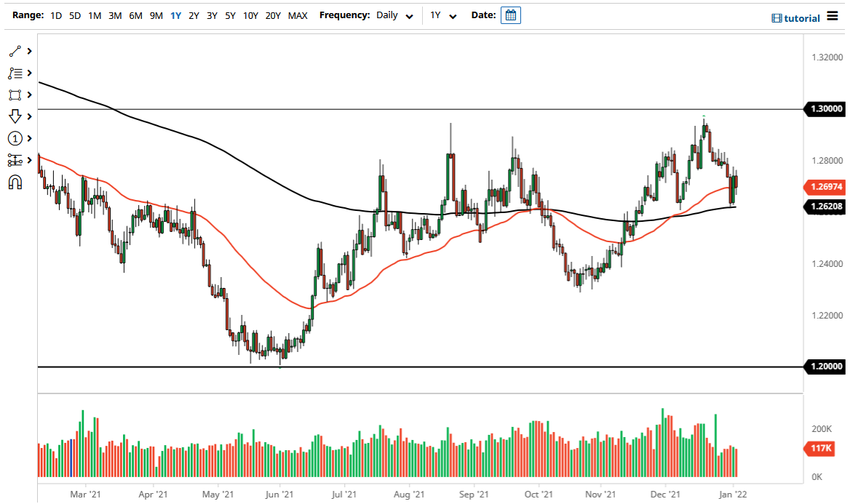Select the multi-line annotation tool

click(x=13, y=73)
